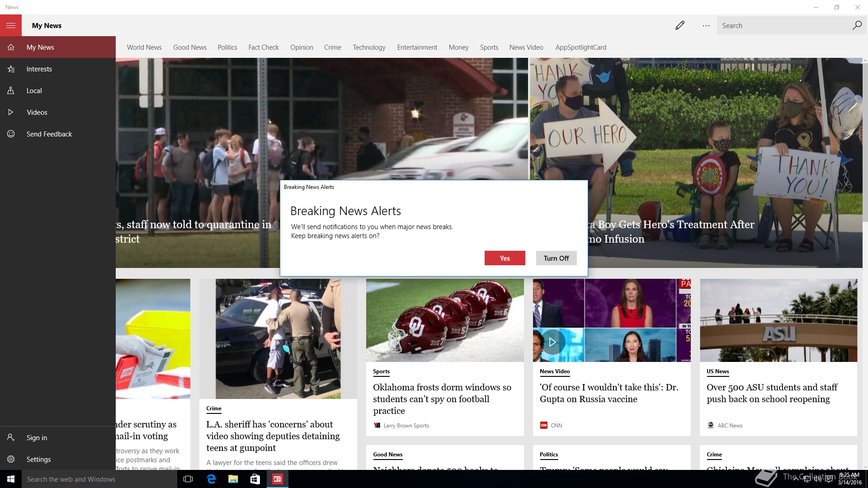Click Turn Off for breaking alerts
868x488 pixels.
557,258
